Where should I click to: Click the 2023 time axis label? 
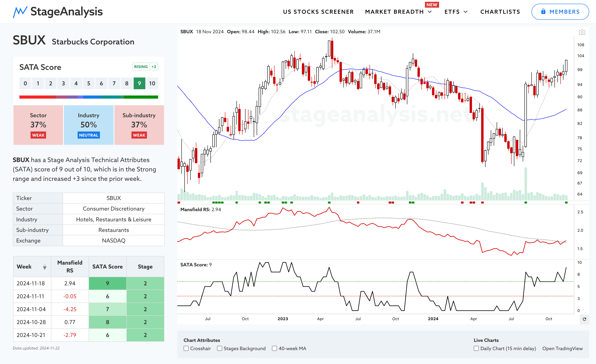tap(283, 319)
